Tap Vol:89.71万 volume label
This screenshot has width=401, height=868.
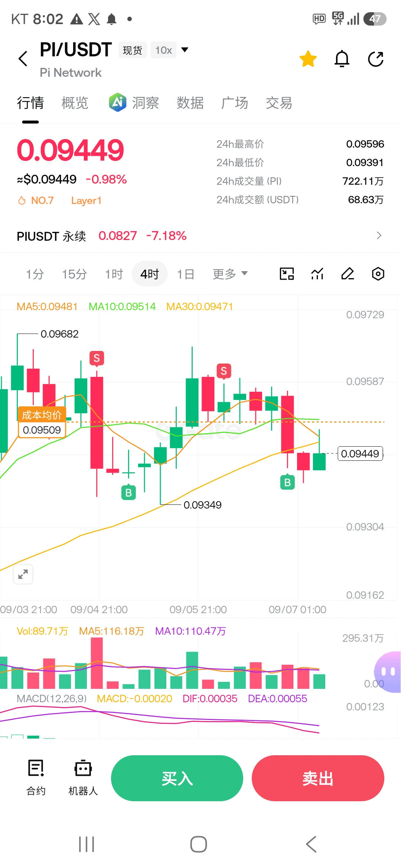(x=42, y=631)
